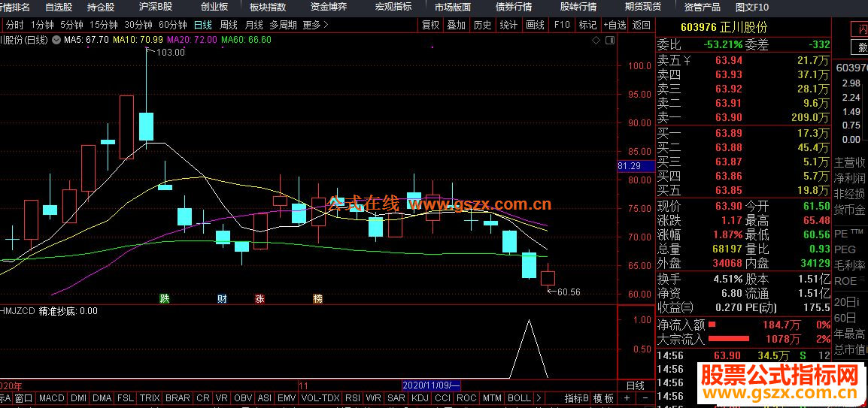Open the 债券行情 menu
Image resolution: width=868 pixels, height=408 pixels.
514,8
